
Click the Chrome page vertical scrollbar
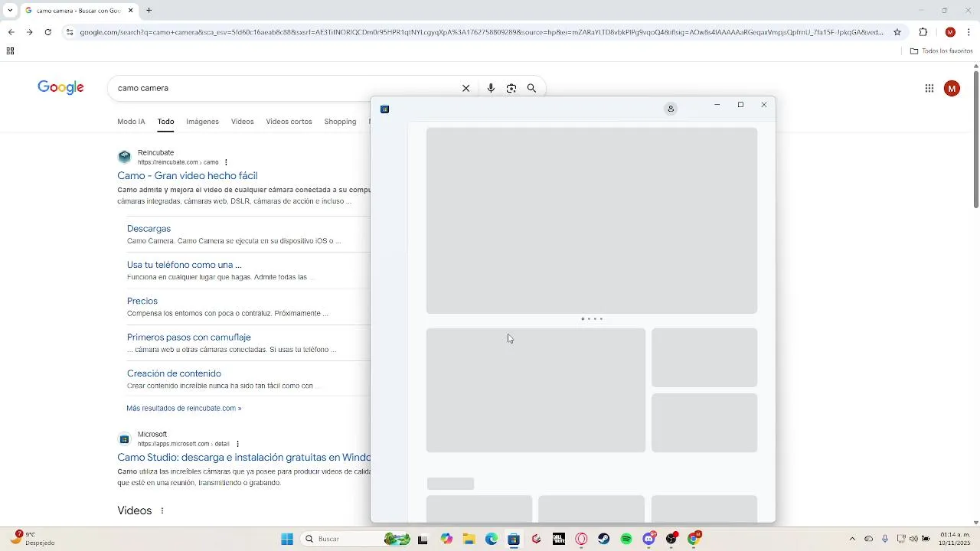click(x=976, y=138)
